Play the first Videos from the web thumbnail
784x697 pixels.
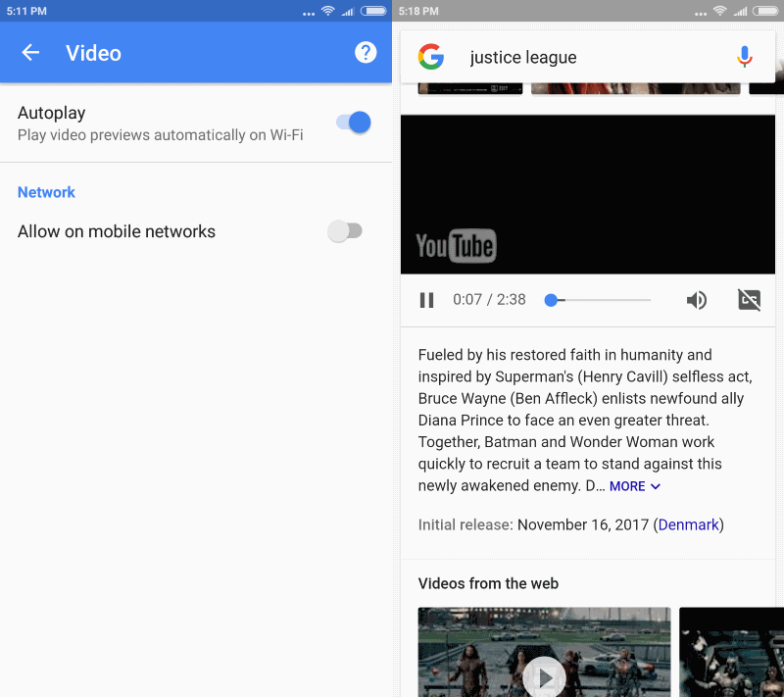544,652
